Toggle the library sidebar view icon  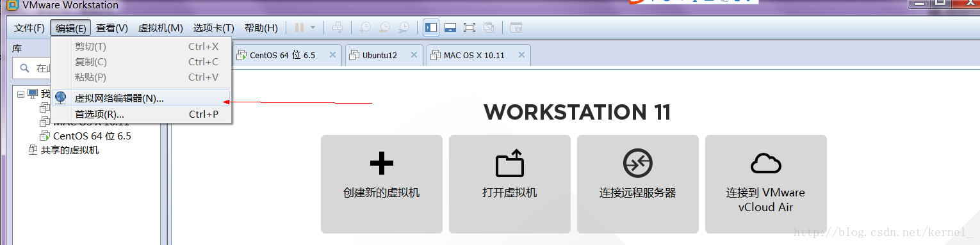[x=431, y=28]
